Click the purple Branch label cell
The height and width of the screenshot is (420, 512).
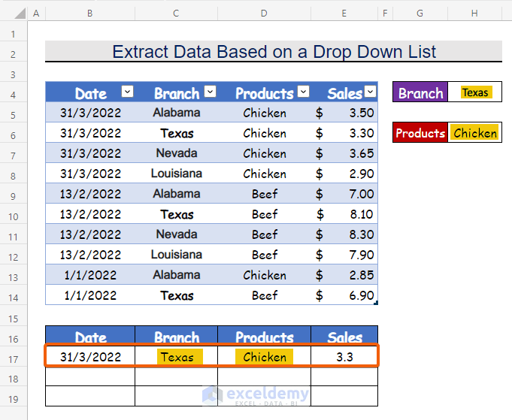(x=420, y=92)
